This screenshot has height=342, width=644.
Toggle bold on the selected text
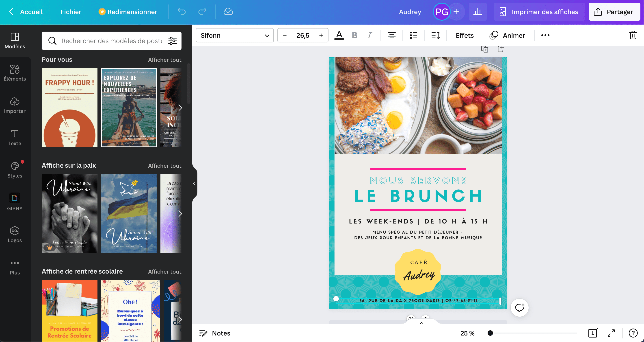click(x=354, y=35)
